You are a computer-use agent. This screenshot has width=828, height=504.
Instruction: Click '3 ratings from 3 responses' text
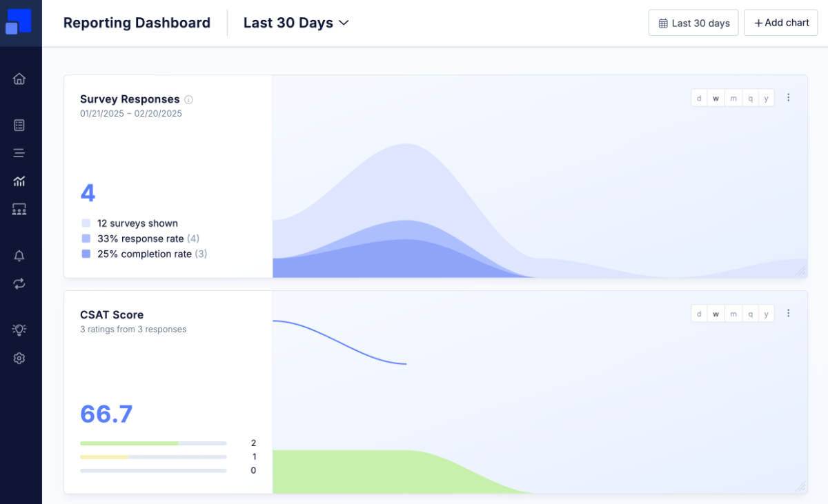(133, 330)
